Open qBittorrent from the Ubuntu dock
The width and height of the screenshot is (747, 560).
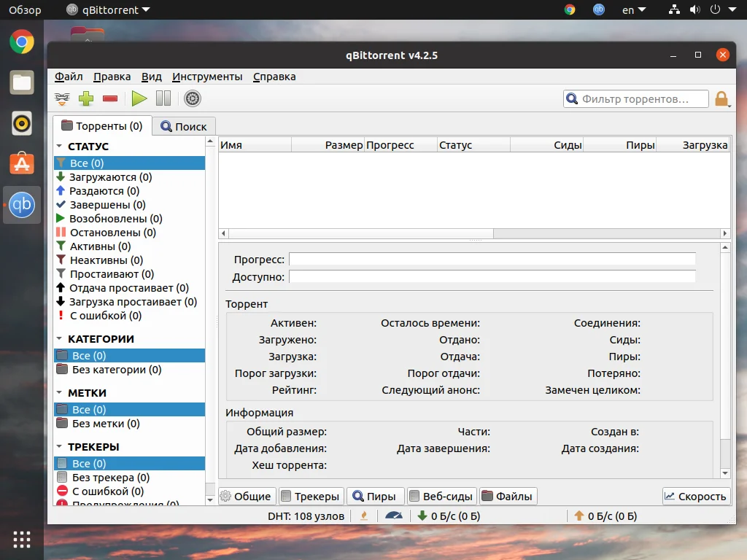click(x=22, y=205)
